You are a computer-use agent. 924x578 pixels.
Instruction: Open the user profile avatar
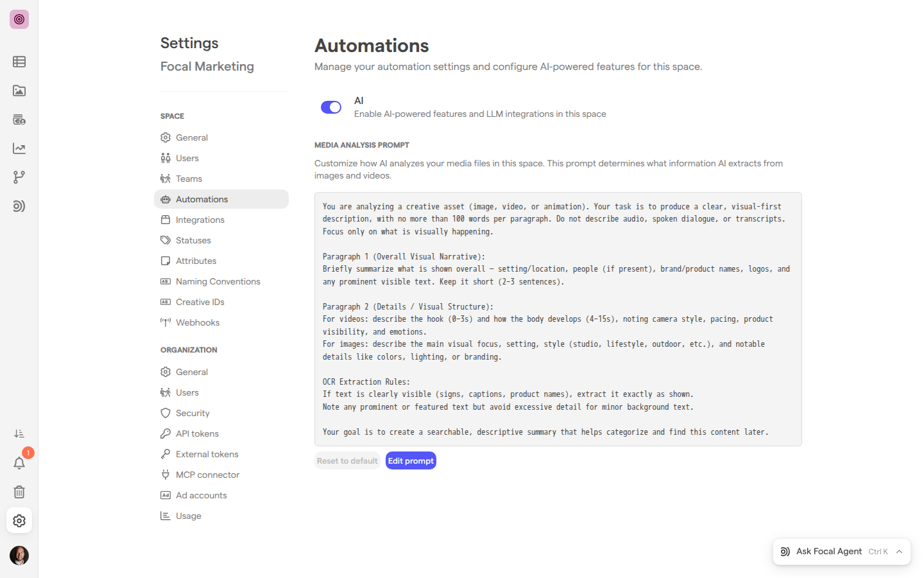click(19, 556)
